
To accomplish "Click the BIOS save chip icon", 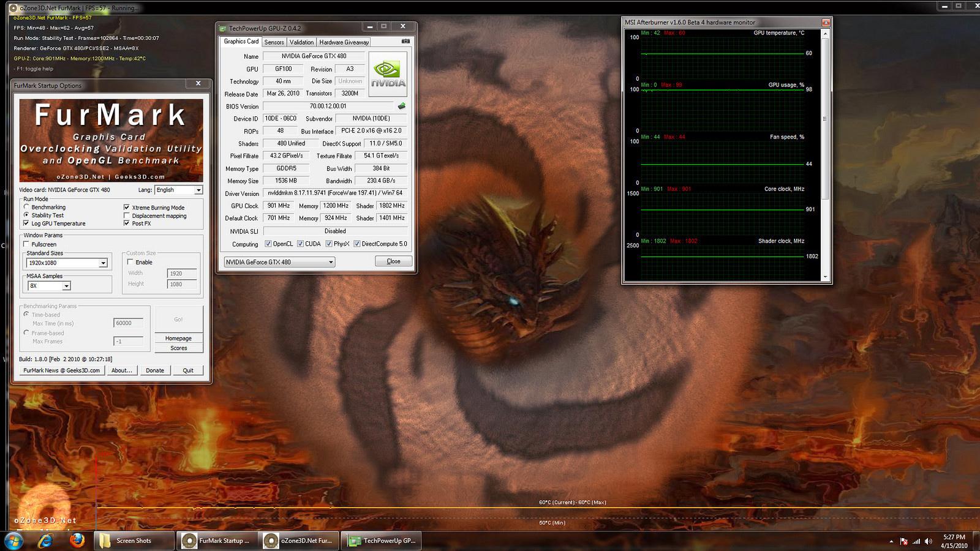I will pyautogui.click(x=402, y=106).
